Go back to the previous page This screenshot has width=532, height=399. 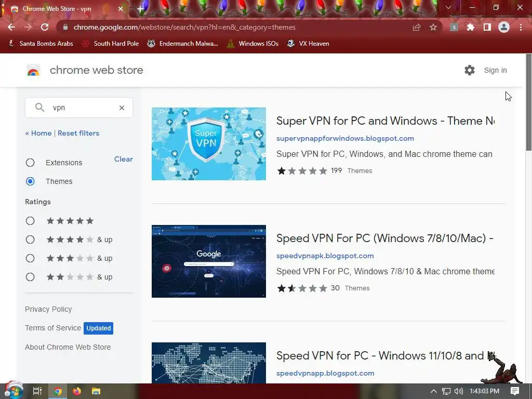11,27
